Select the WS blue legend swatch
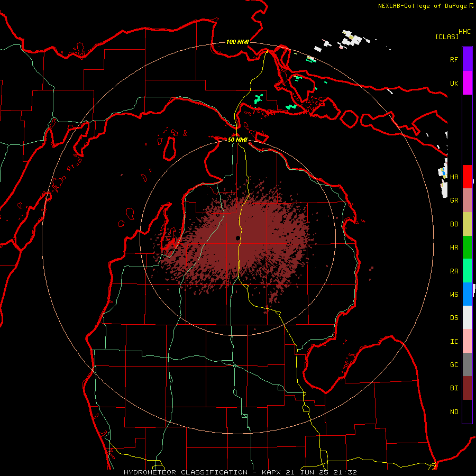The width and height of the screenshot is (476, 476). click(x=467, y=294)
